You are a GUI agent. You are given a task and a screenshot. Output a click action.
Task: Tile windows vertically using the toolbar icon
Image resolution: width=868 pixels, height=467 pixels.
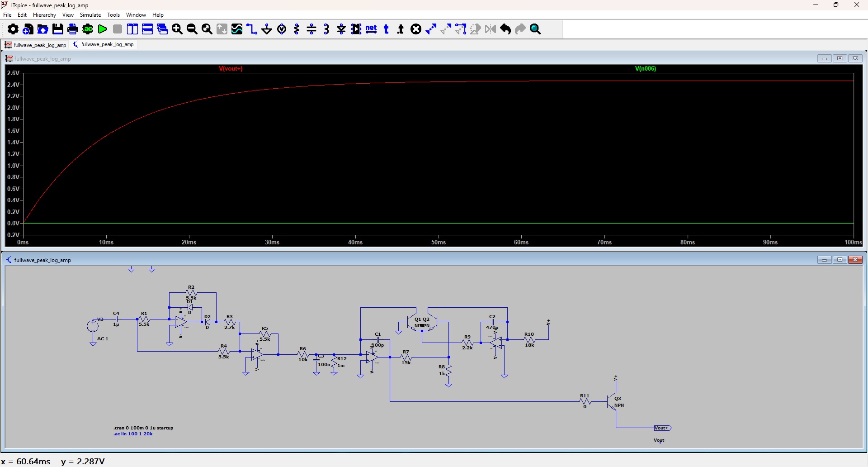(x=132, y=29)
